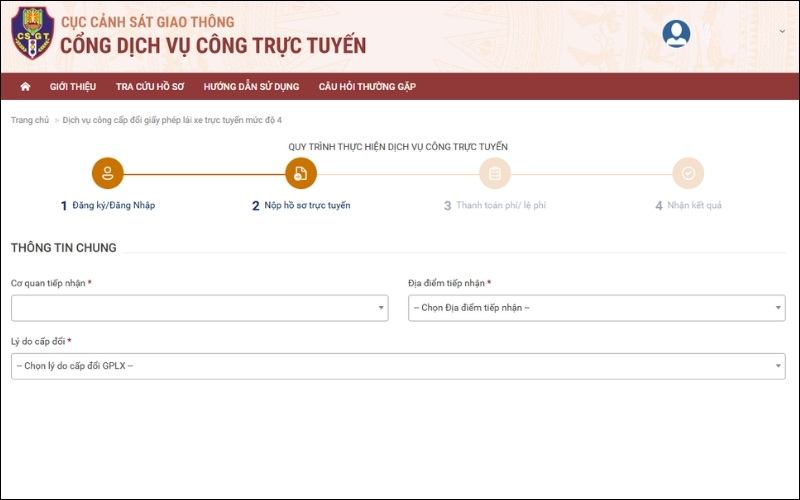Open the user profile avatar icon
Screen dimensions: 800x500
coord(676,34)
